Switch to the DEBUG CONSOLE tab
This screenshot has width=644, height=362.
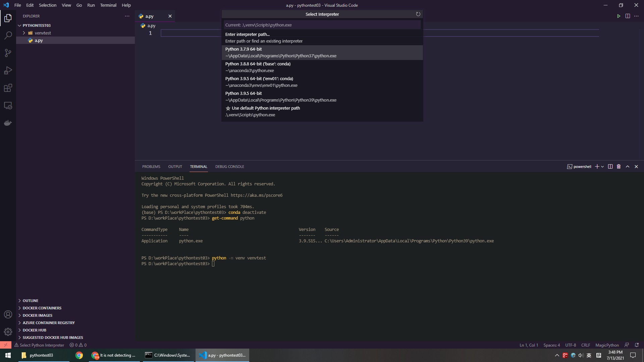pyautogui.click(x=230, y=166)
